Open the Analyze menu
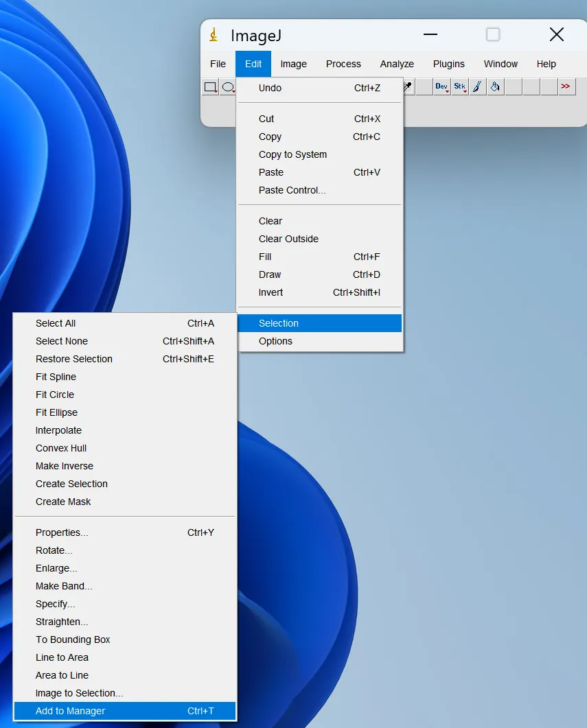The width and height of the screenshot is (587, 728). tap(397, 64)
